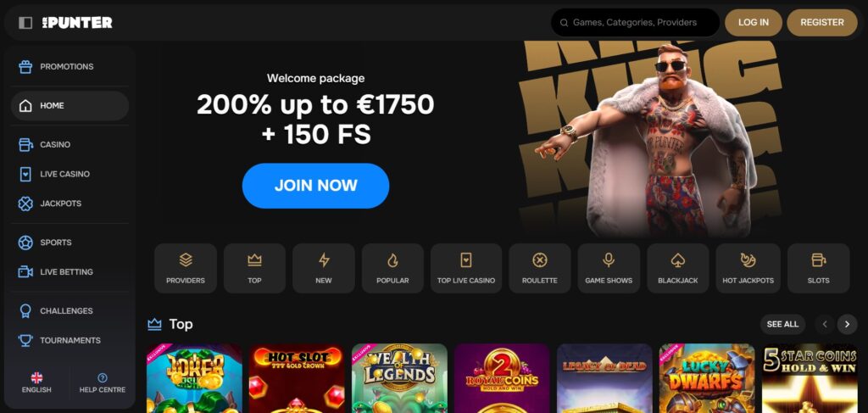Click the Register button

(822, 23)
